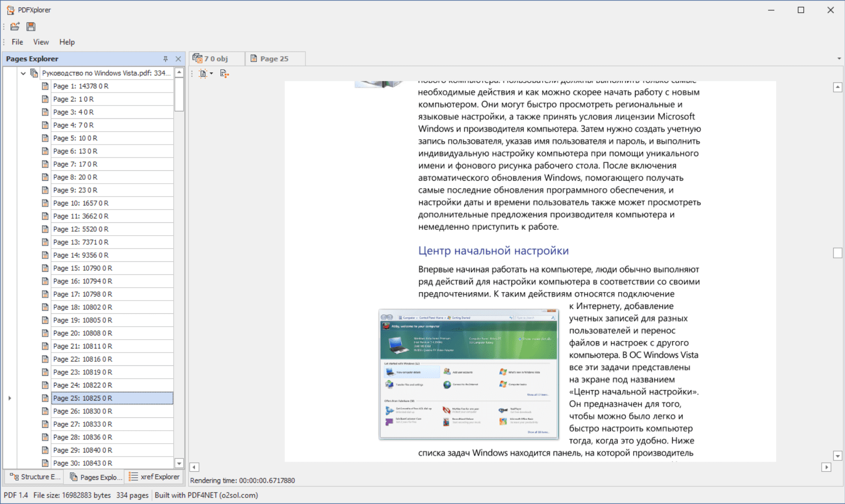Click the Pages Explorer vertical scrollbar thumb
845x504 pixels.
[x=179, y=94]
